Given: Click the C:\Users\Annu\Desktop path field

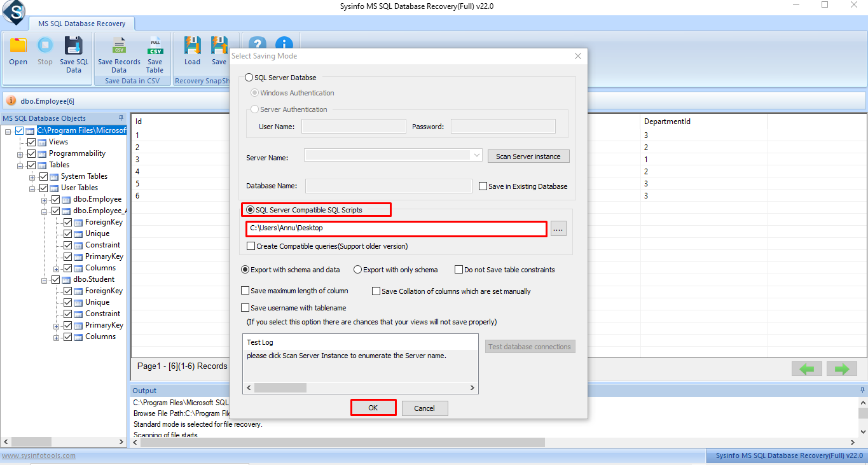Looking at the screenshot, I should 396,228.
